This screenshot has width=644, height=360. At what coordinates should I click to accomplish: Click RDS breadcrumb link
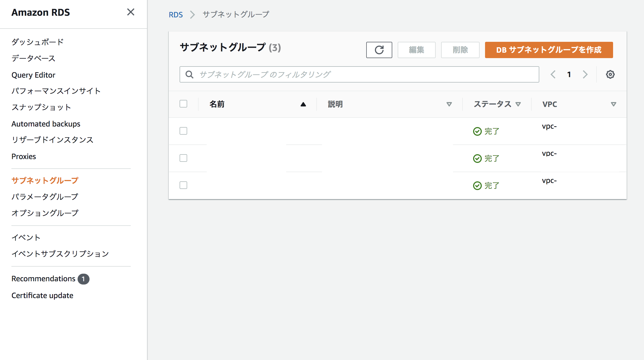tap(176, 15)
